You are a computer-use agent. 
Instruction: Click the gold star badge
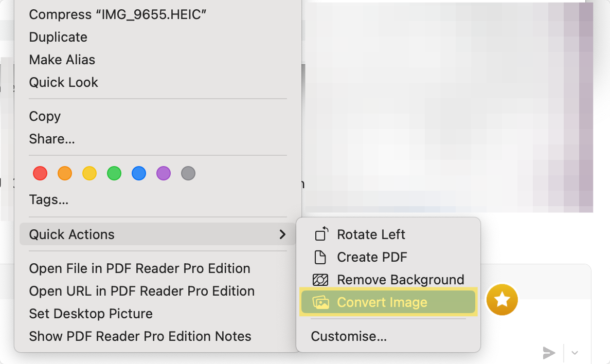(502, 300)
